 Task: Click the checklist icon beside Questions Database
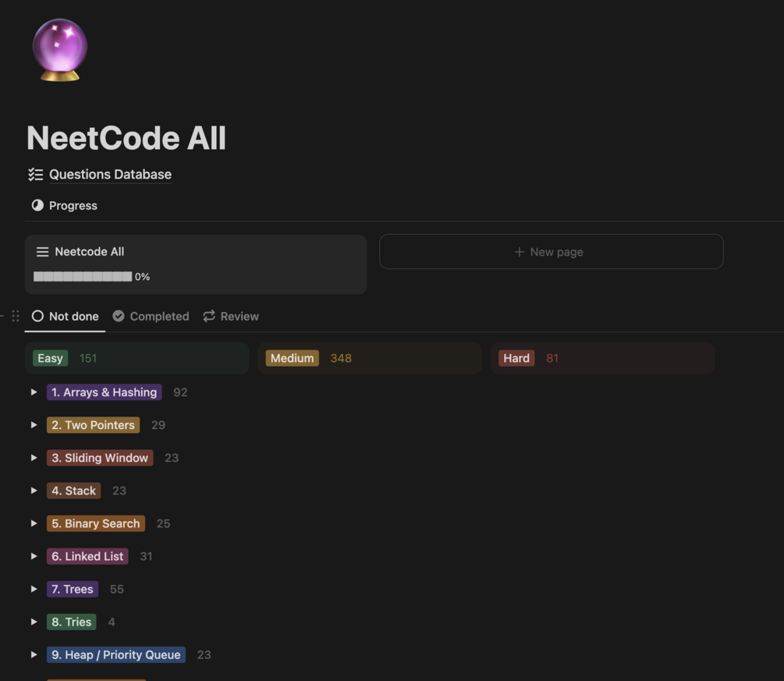point(36,175)
